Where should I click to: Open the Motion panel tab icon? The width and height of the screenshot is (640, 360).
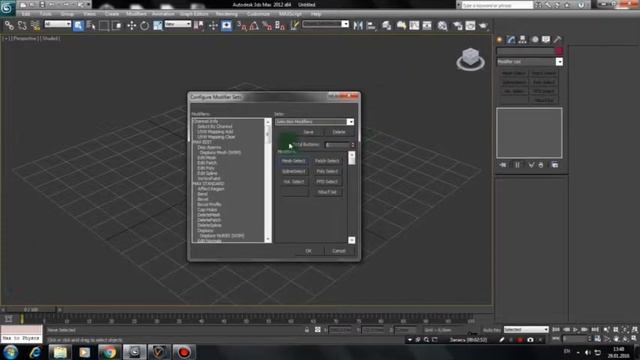click(535, 40)
